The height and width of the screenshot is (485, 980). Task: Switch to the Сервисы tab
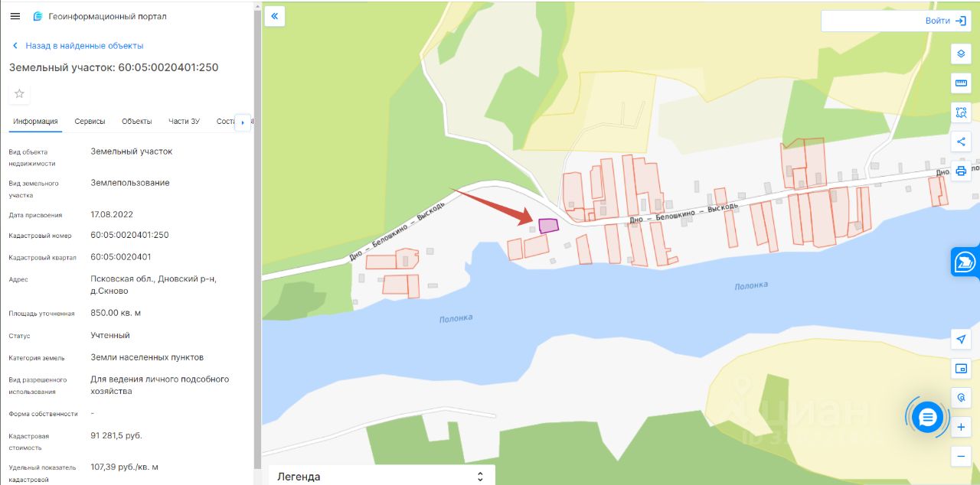pyautogui.click(x=90, y=121)
